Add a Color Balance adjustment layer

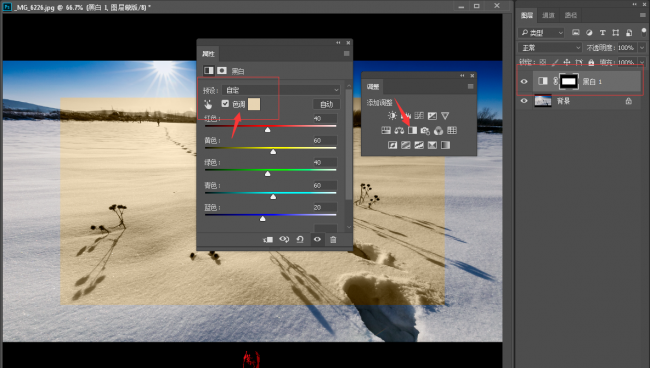click(x=399, y=131)
